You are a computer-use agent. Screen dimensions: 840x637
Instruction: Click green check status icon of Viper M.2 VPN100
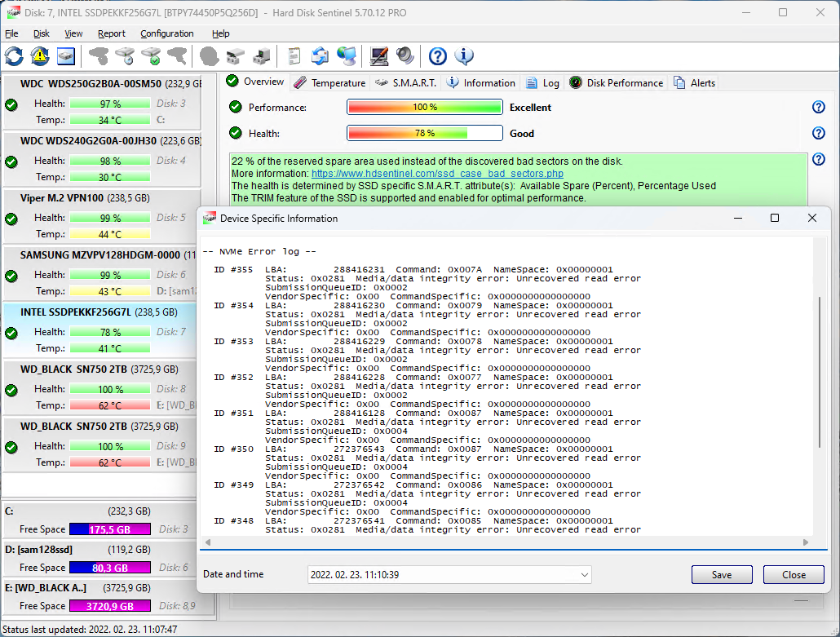[x=11, y=219]
